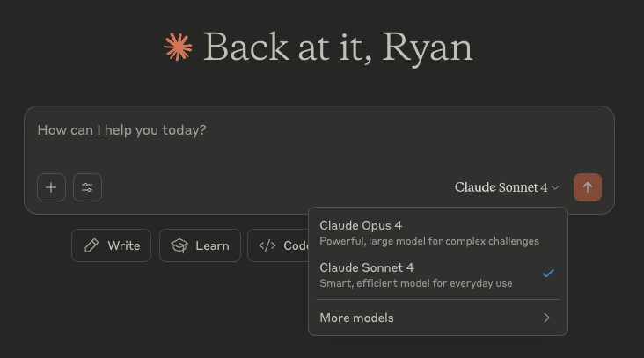The width and height of the screenshot is (644, 358).
Task: Click the graduation cap Learn icon
Action: (179, 245)
